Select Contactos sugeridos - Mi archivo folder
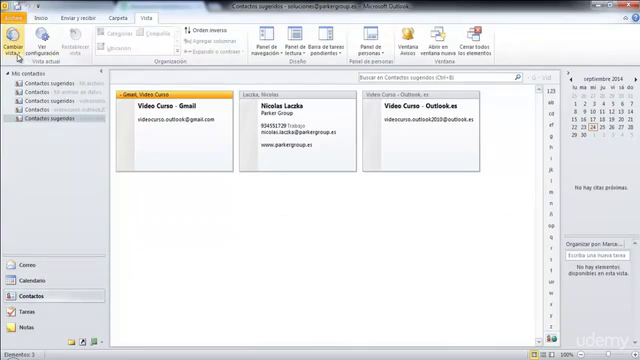Image resolution: width=640 pixels, height=360 pixels. (60, 83)
